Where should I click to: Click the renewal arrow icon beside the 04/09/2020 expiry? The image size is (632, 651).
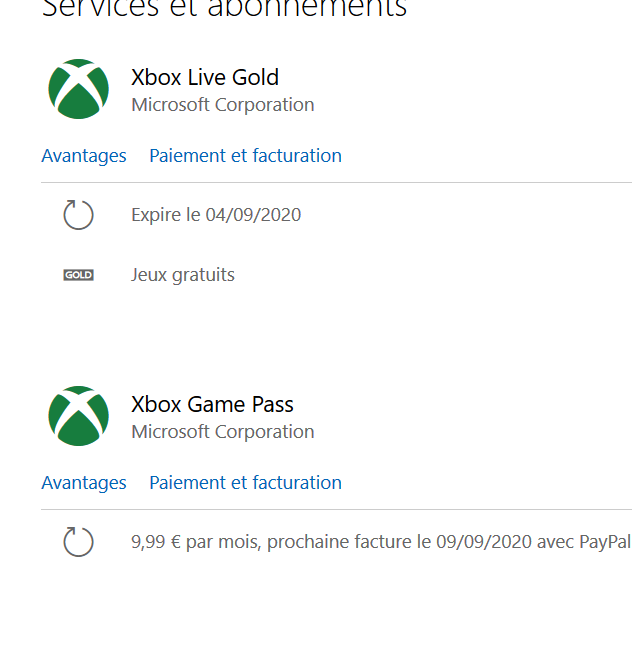click(78, 215)
